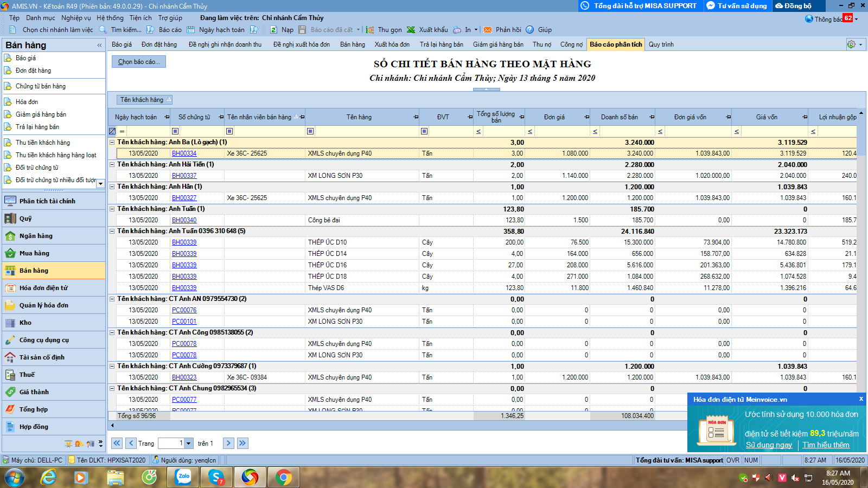Toggle the Tên hàng filter checkbox

(x=310, y=131)
